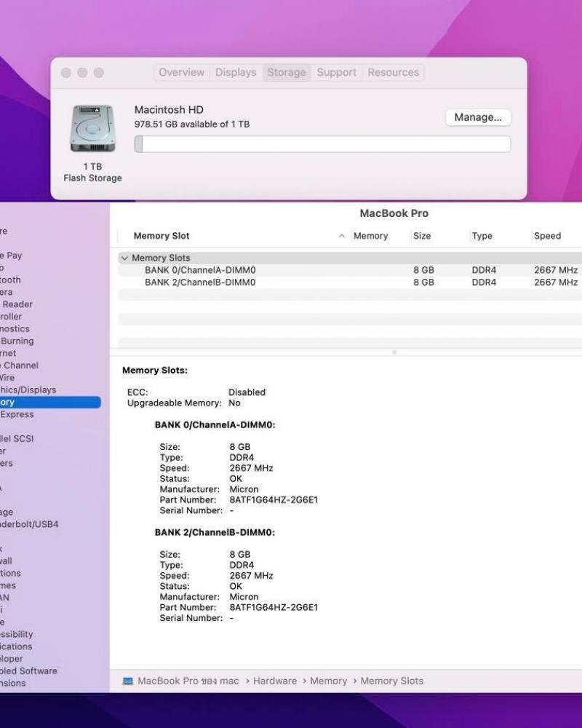Screen dimensions: 582x728
Task: Click Hardware in the path bar
Action: click(x=274, y=681)
